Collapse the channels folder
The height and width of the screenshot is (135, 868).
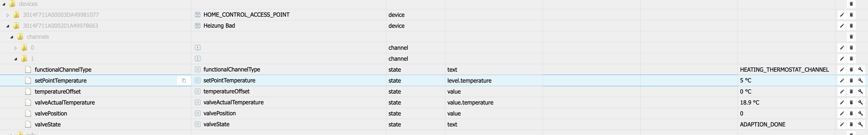pos(12,37)
